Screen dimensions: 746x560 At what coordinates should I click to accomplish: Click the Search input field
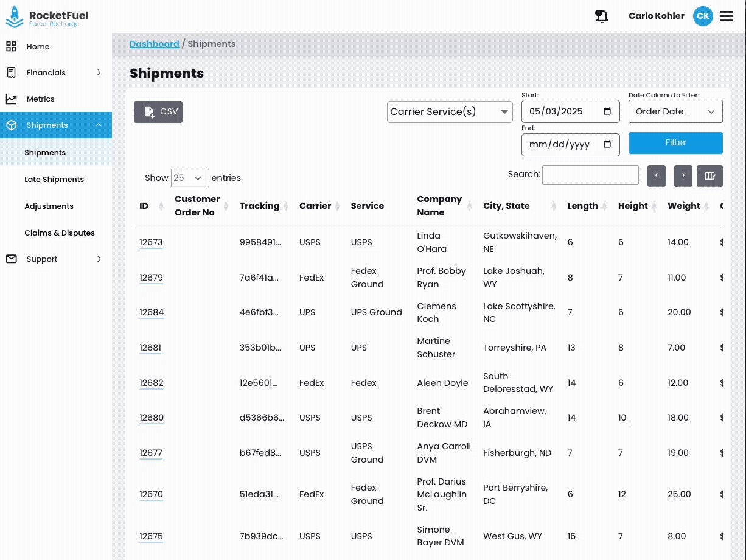590,175
